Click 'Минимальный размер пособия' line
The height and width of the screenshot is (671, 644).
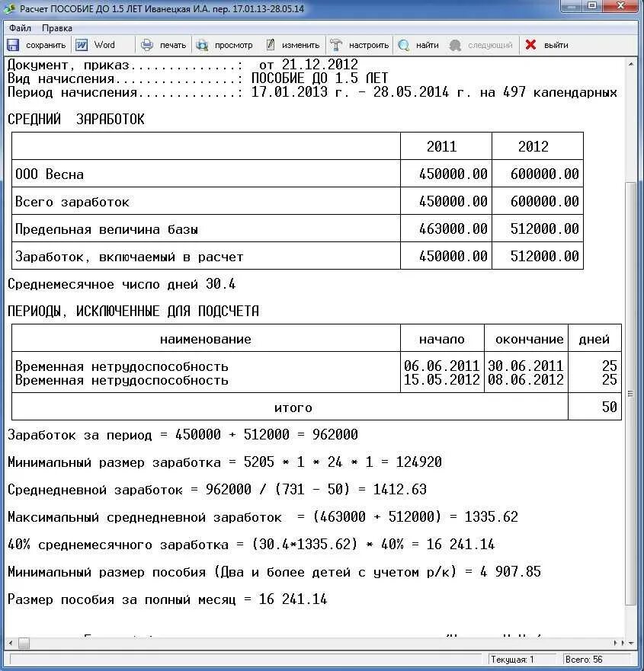(x=274, y=572)
